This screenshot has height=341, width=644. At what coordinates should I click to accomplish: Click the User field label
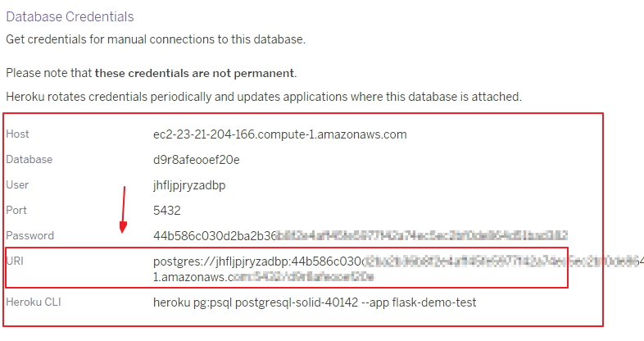(17, 185)
